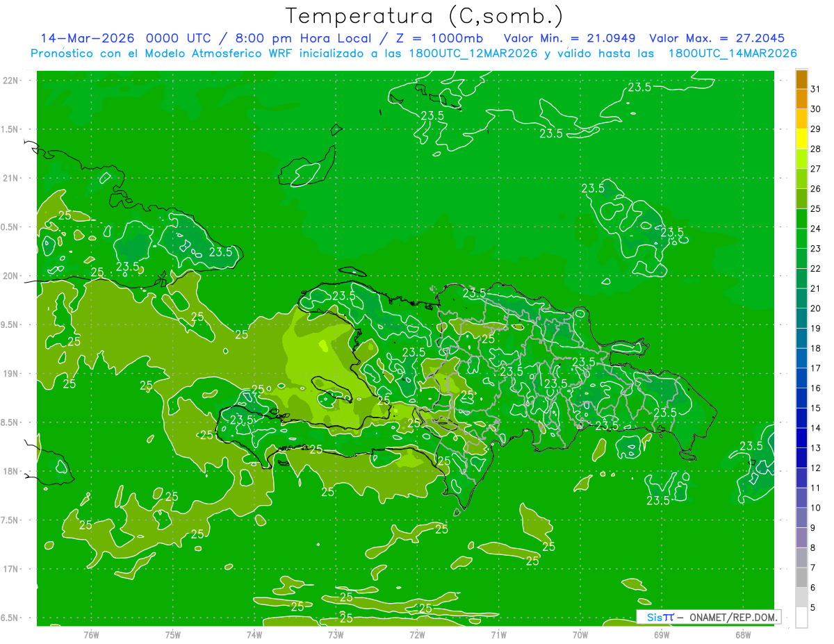Viewport: 834px width, 644px height.
Task: Click the valid-until time "1800UTC_14MAR2026"
Action: click(733, 53)
